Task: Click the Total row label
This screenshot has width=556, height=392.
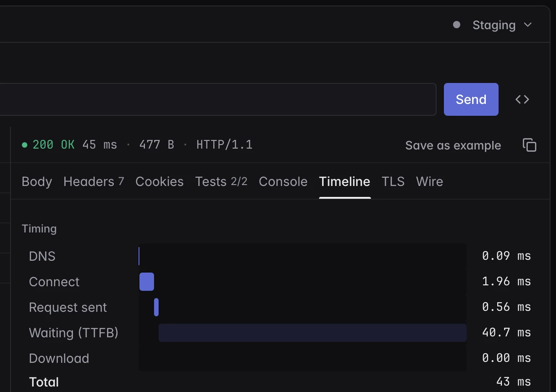Action: pos(44,382)
